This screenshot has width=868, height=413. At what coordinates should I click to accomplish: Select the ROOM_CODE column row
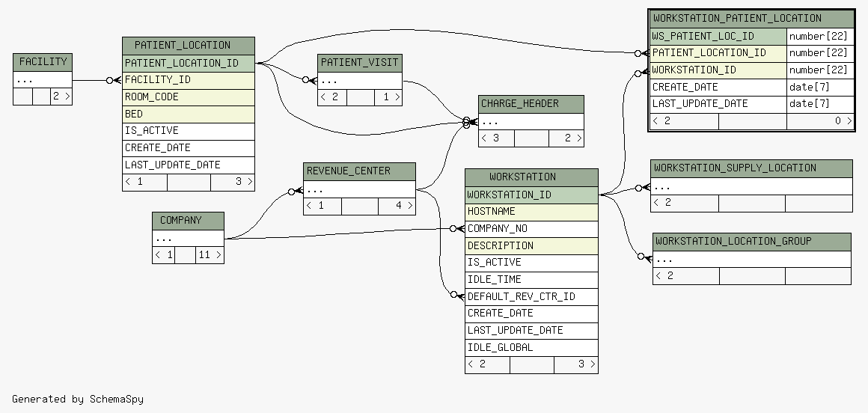pyautogui.click(x=189, y=97)
